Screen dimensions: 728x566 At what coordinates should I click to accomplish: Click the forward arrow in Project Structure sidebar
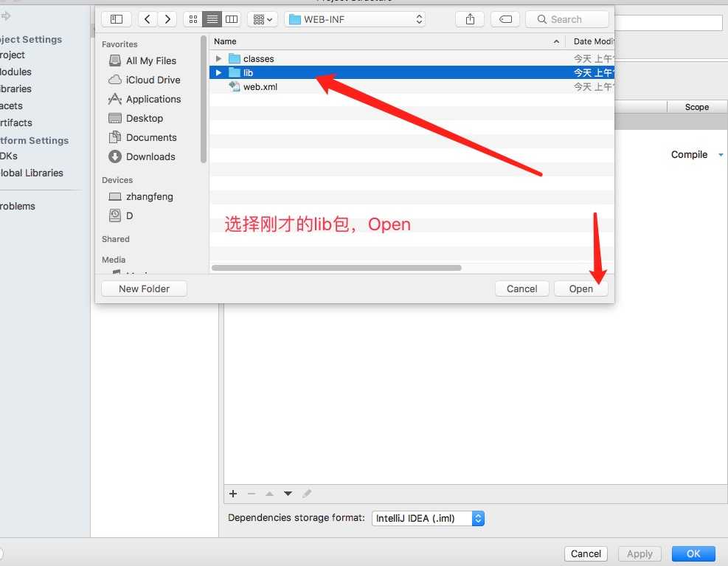coord(6,15)
